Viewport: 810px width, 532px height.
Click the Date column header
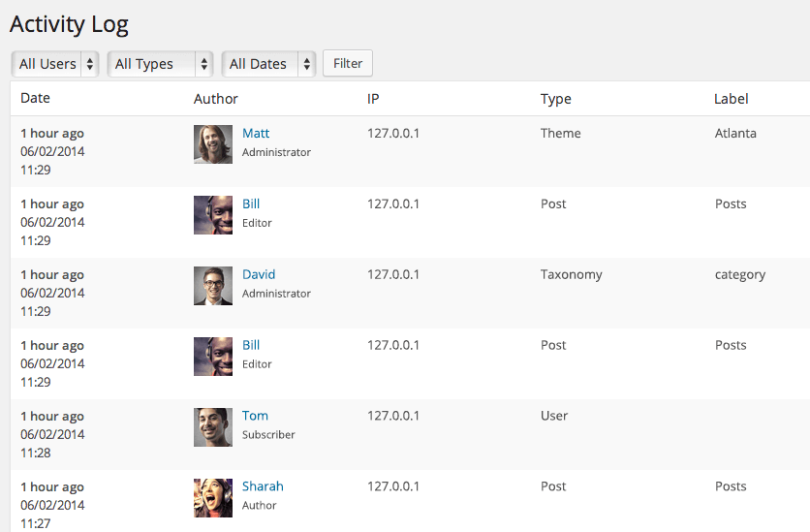35,98
